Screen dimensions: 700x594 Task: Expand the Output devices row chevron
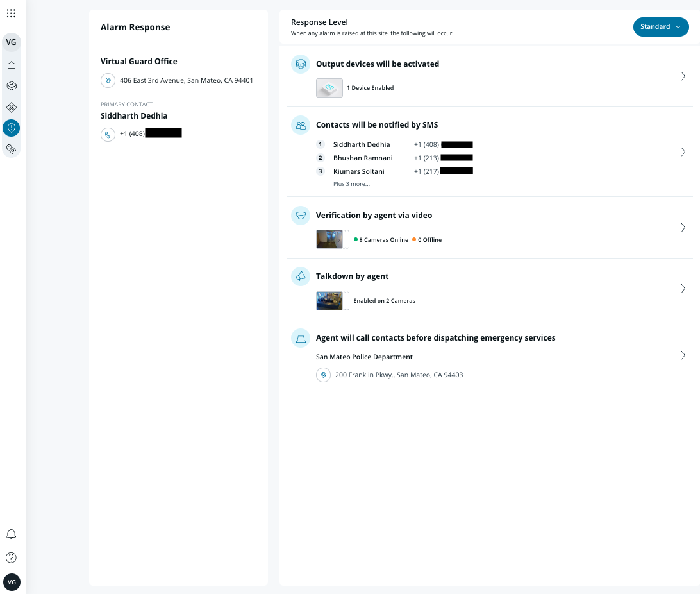pyautogui.click(x=683, y=76)
